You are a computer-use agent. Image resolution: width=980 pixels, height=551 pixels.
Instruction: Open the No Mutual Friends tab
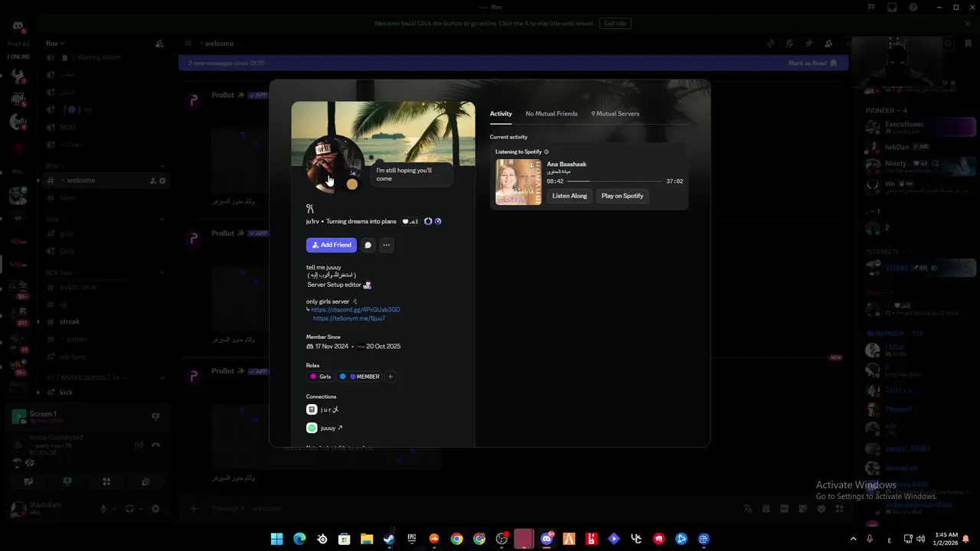pos(551,114)
